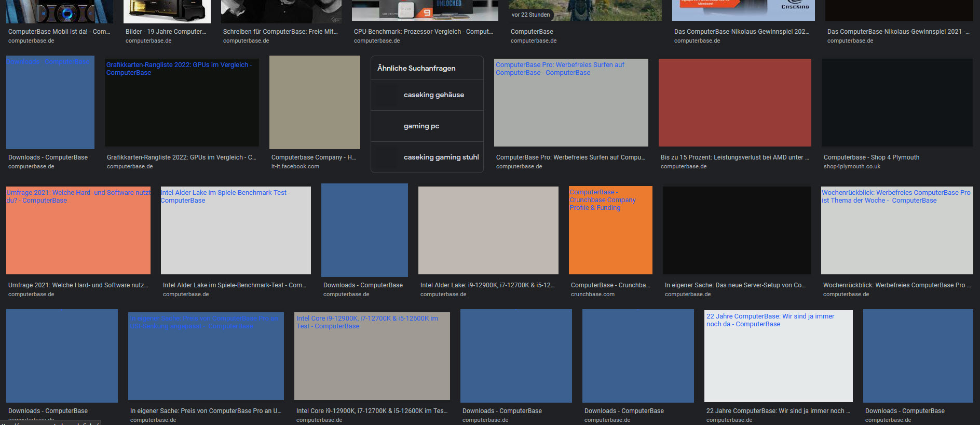Click computerbase.de source under 'Umfrage 2021' caption
The image size is (980, 425).
point(31,295)
